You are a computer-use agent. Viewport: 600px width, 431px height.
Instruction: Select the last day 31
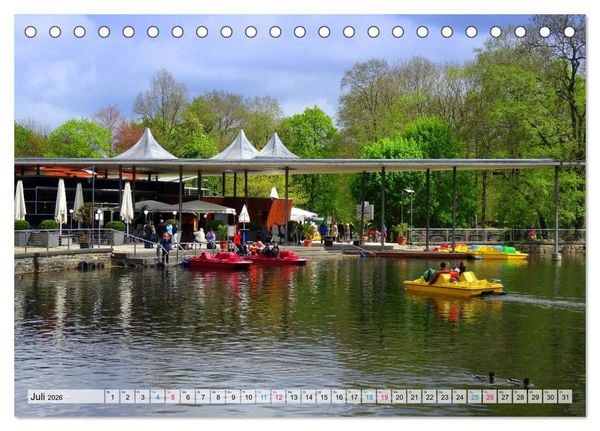tap(566, 397)
